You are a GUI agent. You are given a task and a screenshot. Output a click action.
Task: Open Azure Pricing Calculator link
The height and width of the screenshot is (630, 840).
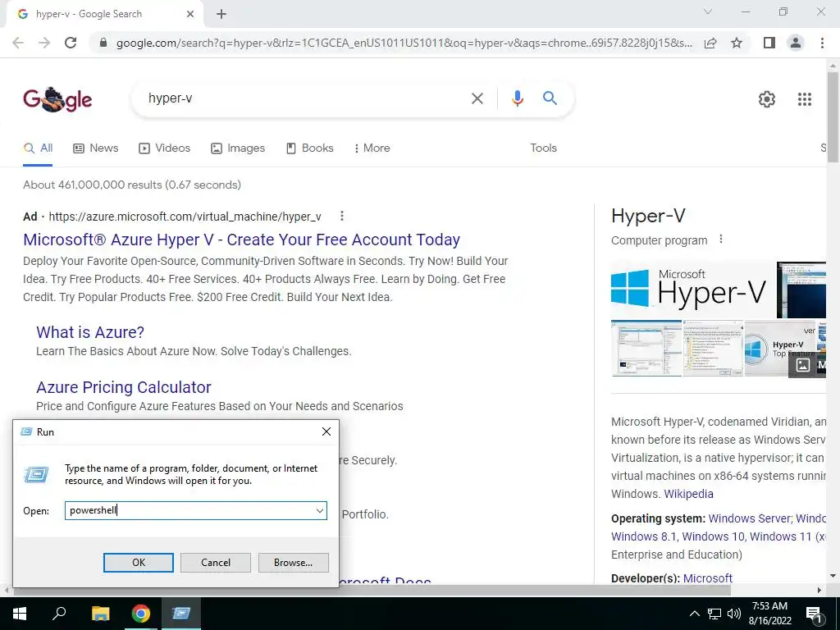(x=124, y=387)
